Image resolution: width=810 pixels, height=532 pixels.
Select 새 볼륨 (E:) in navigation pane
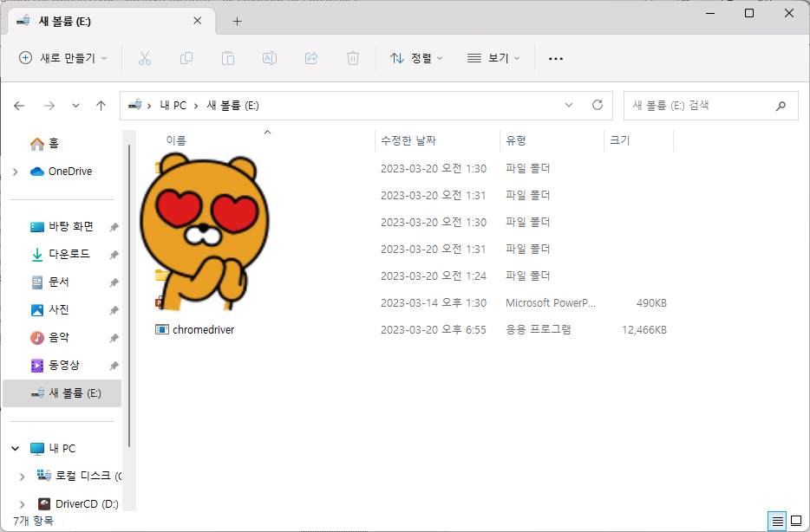pyautogui.click(x=62, y=393)
